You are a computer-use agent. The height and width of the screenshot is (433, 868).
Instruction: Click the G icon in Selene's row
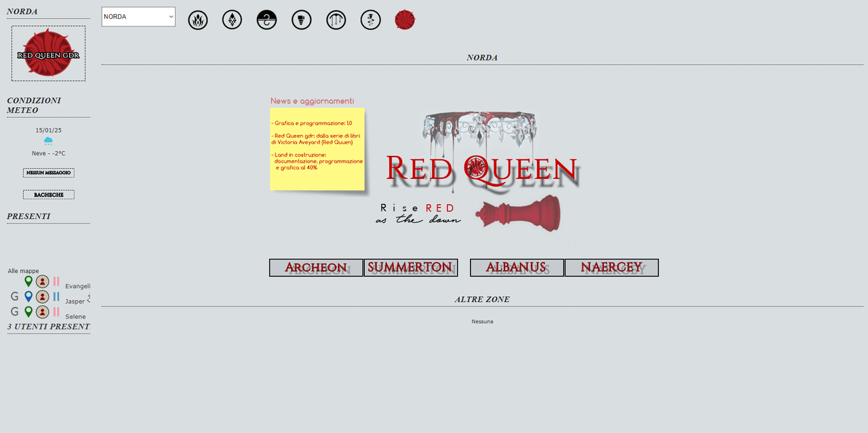14,312
